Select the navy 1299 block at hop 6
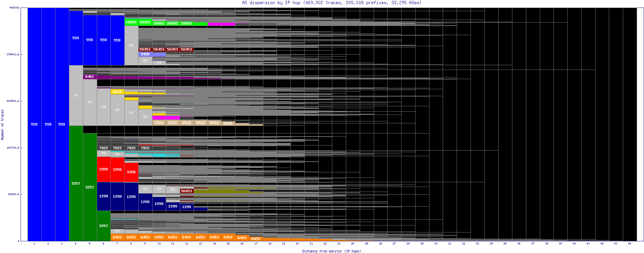This screenshot has height=253, width=644. [x=103, y=196]
